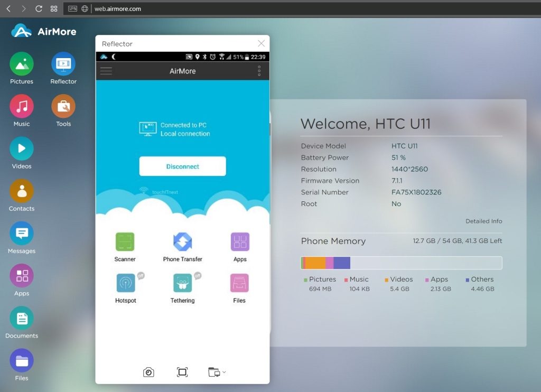Screen dimensions: 541x392
Task: Click the pink Apps segment in memory bar
Action: pos(330,263)
